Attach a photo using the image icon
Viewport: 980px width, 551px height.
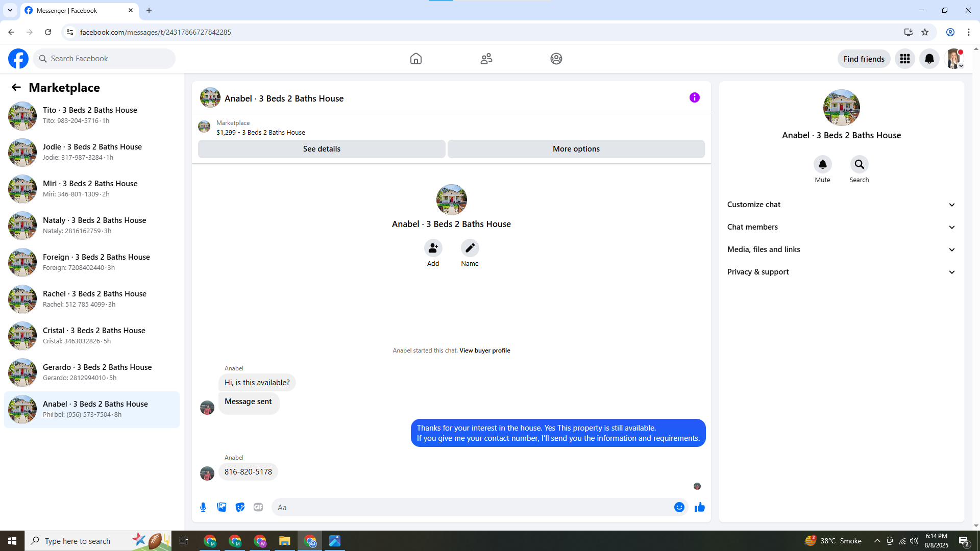point(222,507)
